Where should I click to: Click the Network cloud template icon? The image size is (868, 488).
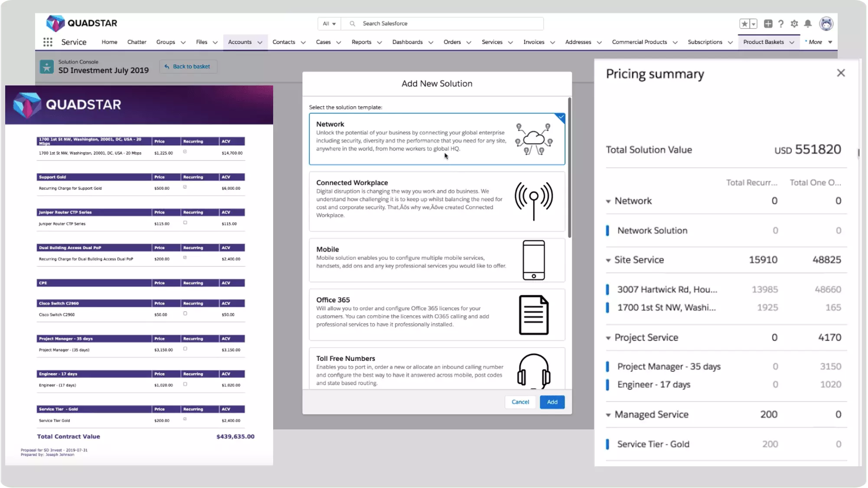coord(534,139)
